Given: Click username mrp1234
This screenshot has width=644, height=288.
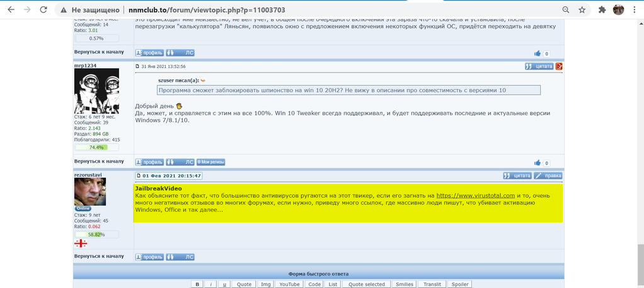Looking at the screenshot, I should [x=84, y=66].
